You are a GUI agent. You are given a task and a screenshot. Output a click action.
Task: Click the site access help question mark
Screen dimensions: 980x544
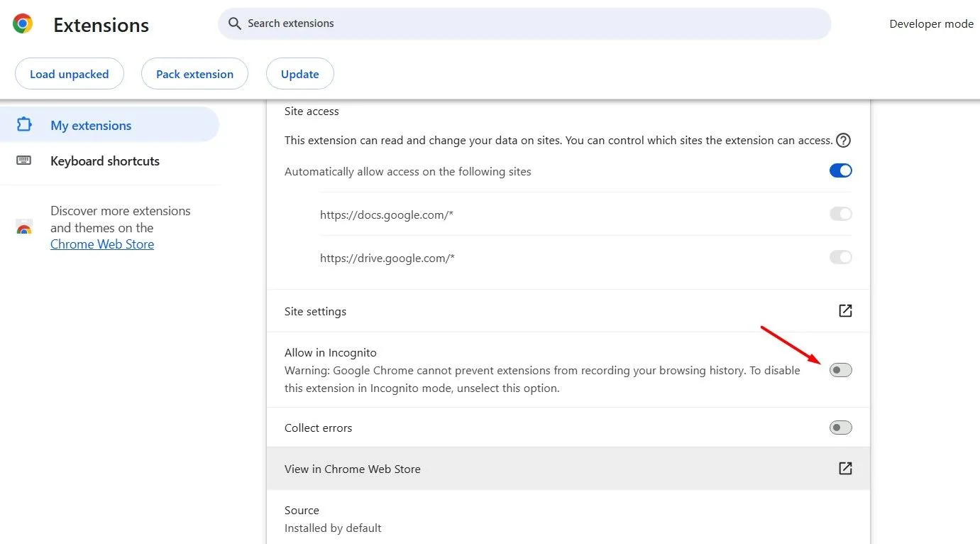[842, 140]
